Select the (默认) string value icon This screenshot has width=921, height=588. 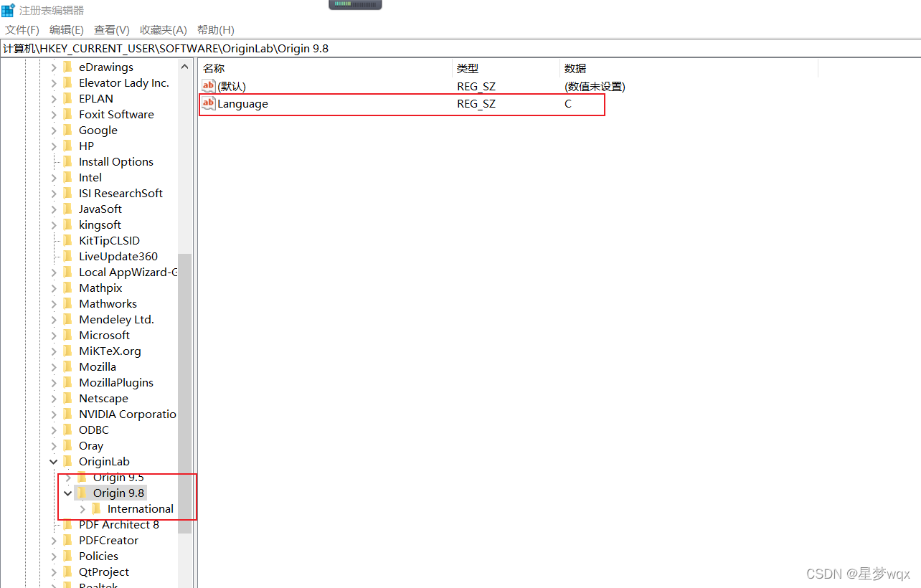coord(209,87)
